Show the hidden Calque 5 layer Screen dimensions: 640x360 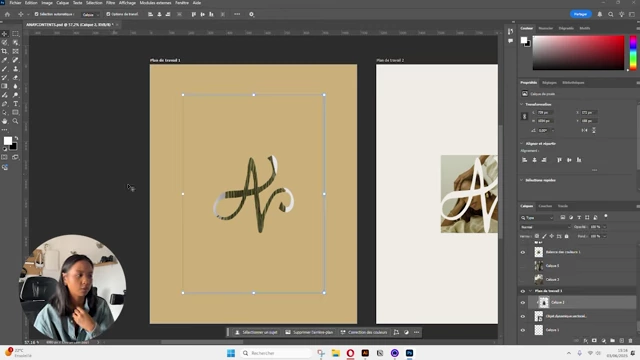pyautogui.click(x=522, y=266)
